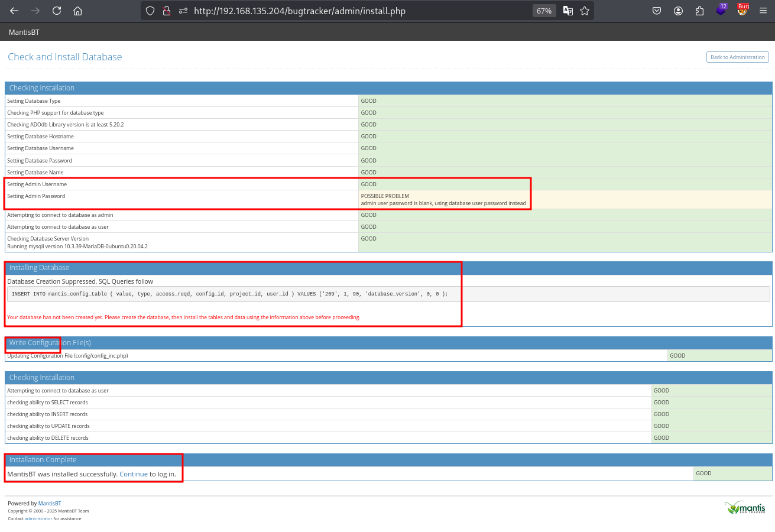Screen dimensions: 775x532
Task: Select 'Checking PHP support for database type'
Action: coord(55,113)
